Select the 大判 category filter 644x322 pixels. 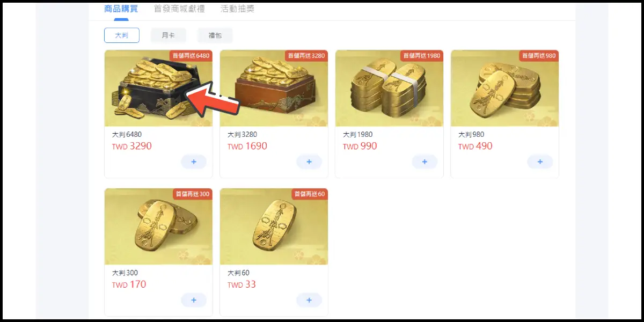click(122, 35)
